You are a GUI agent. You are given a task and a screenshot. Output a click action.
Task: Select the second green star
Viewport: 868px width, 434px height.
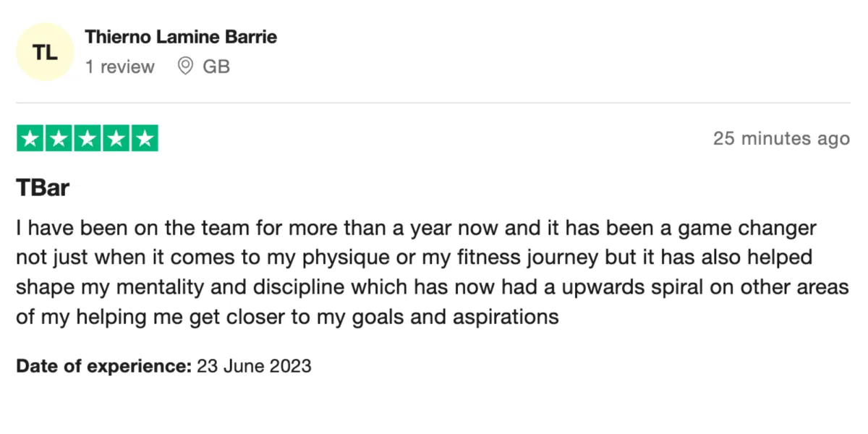click(59, 138)
